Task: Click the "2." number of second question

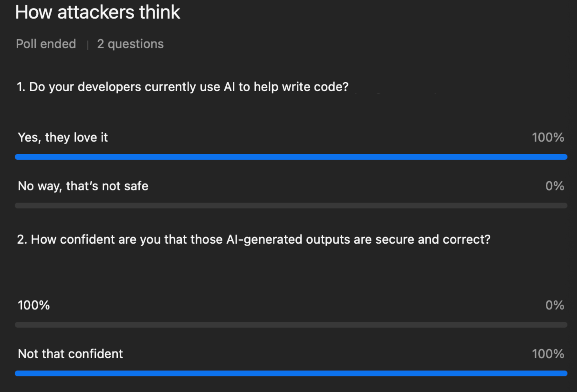Action: (22, 239)
